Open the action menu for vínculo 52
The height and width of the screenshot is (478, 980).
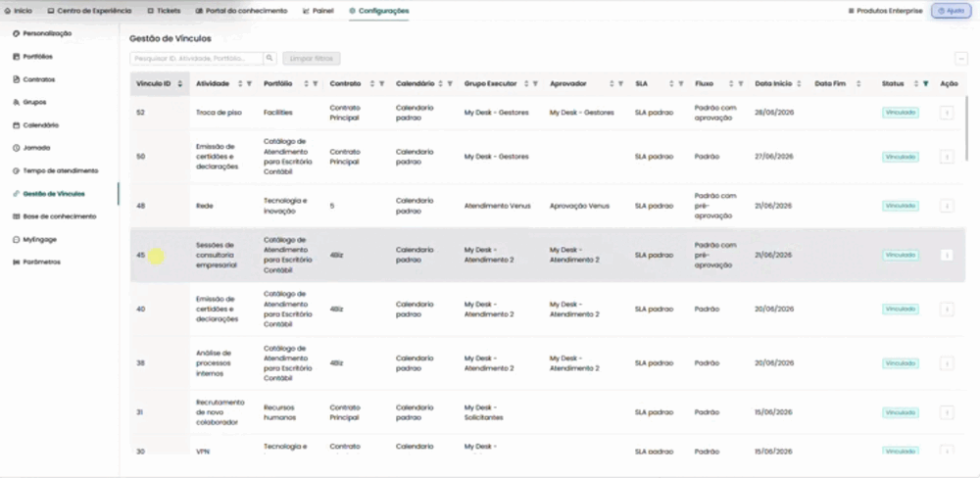click(947, 113)
